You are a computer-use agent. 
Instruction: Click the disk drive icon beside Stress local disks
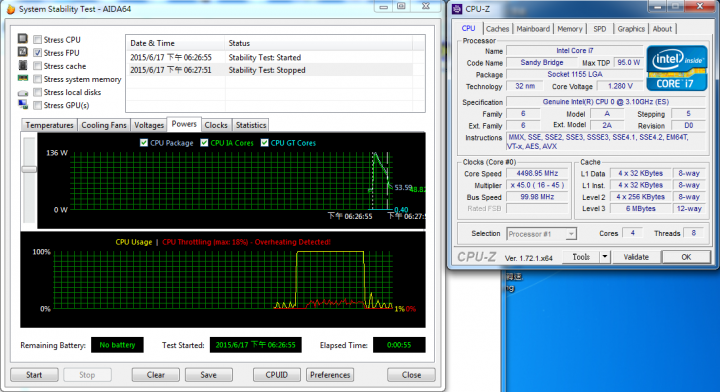coord(22,93)
